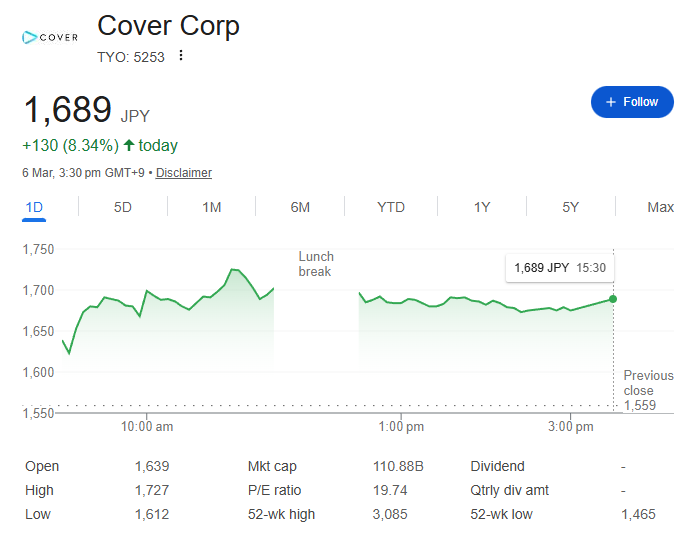Click the Follow button

pyautogui.click(x=632, y=102)
